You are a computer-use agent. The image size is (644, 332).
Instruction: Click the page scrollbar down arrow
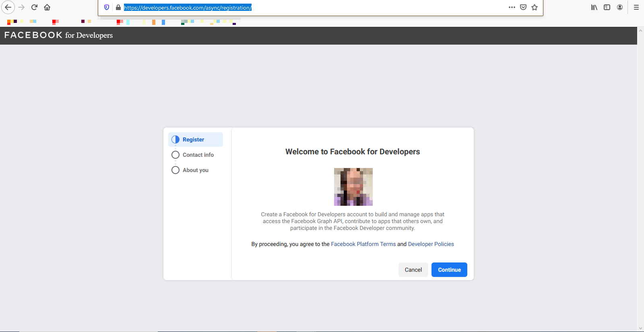(640, 328)
